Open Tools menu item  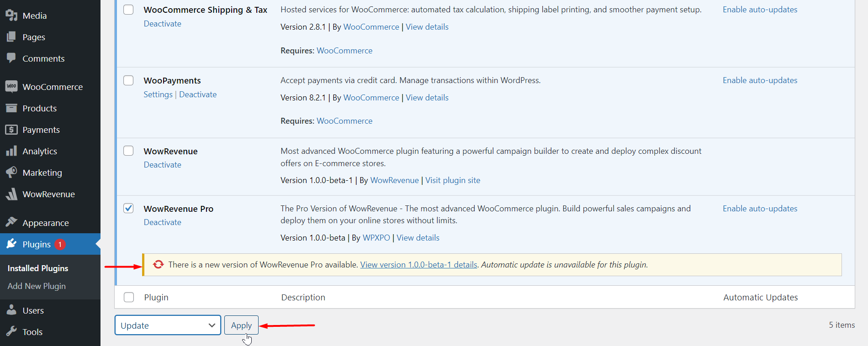coord(32,332)
